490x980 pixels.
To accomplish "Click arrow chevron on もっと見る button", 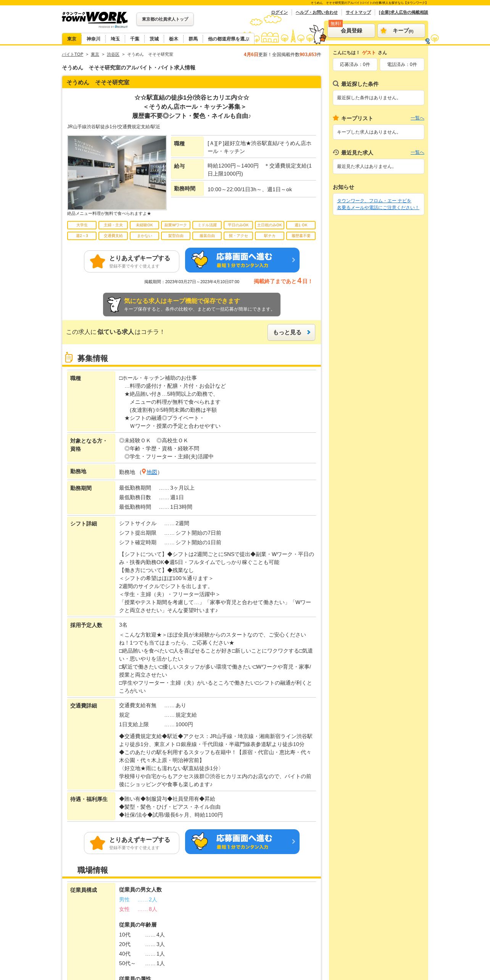I will click(309, 332).
